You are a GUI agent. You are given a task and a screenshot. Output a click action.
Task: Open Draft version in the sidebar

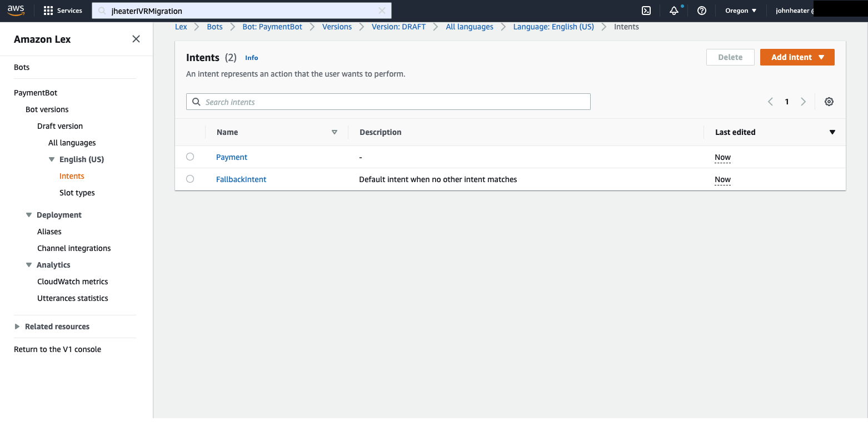coord(60,126)
